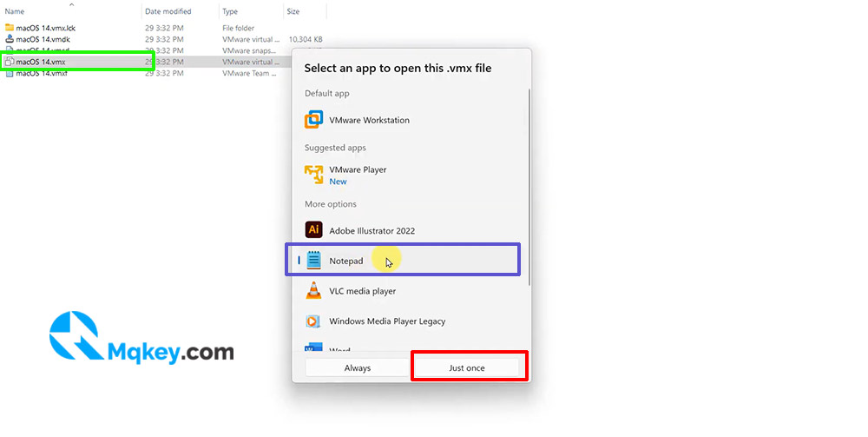
Task: Sort files by the Name column
Action: pos(15,11)
